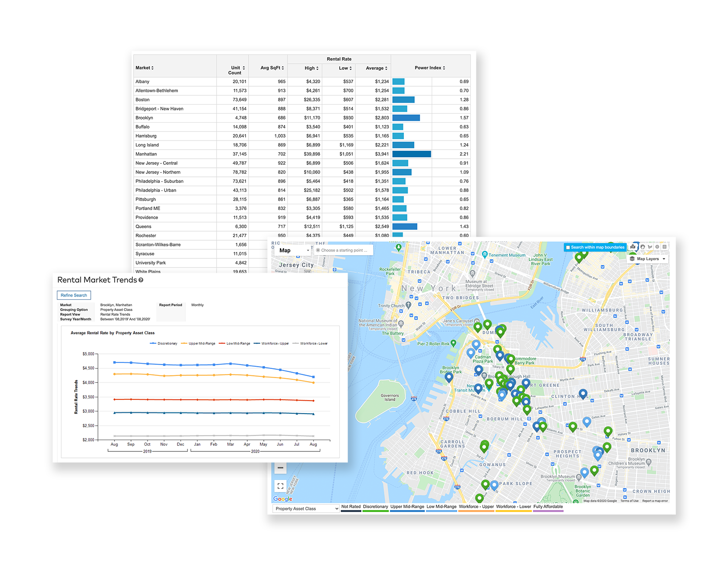Select the hand pan tool on map
The width and height of the screenshot is (728, 565).
point(643,247)
